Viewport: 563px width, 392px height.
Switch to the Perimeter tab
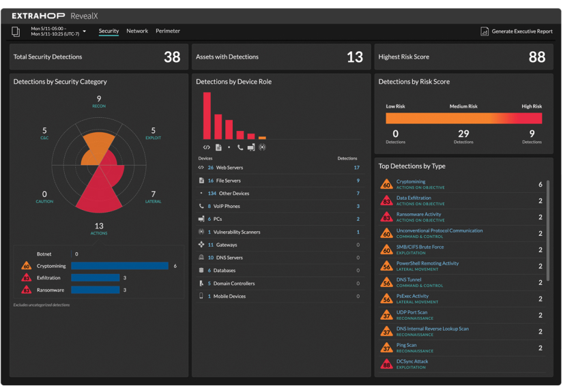click(168, 31)
